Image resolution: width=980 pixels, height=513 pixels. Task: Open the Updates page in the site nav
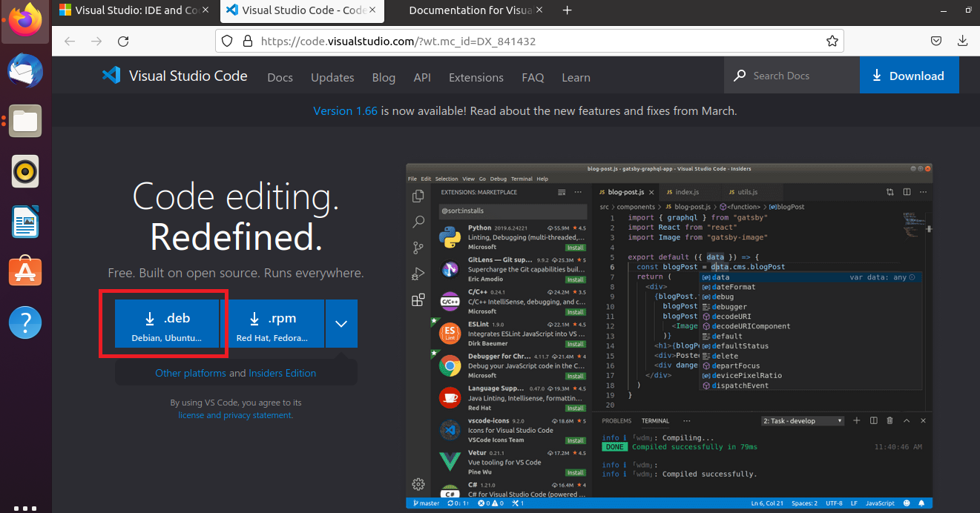(332, 77)
